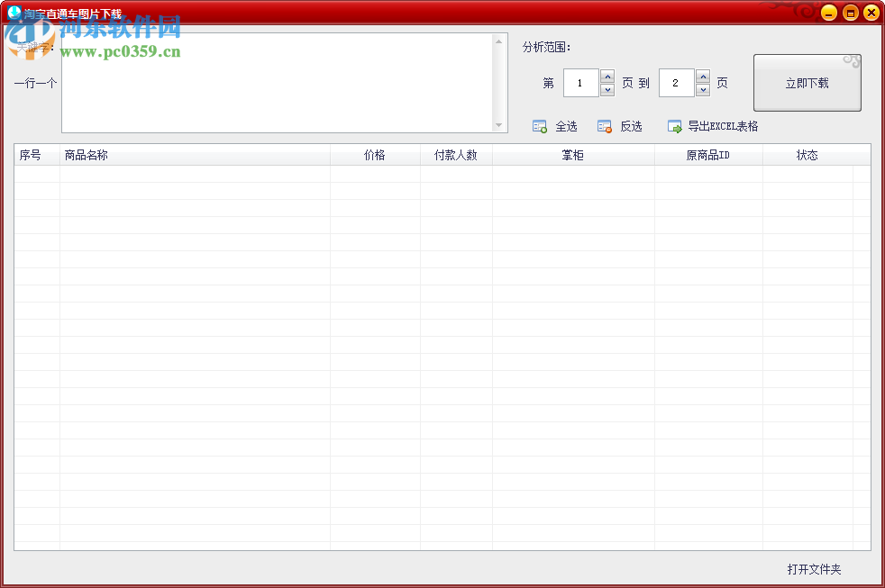Viewport: 885px width, 588px height.
Task: Click inside the keyword text area
Action: (x=278, y=83)
